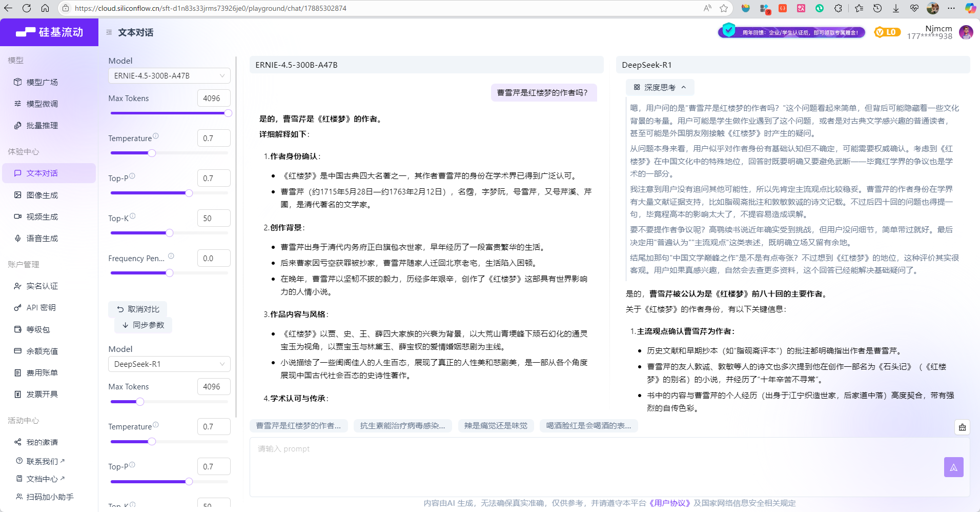Image resolution: width=980 pixels, height=512 pixels.
Task: Open 语音生成 in sidebar
Action: [49, 238]
